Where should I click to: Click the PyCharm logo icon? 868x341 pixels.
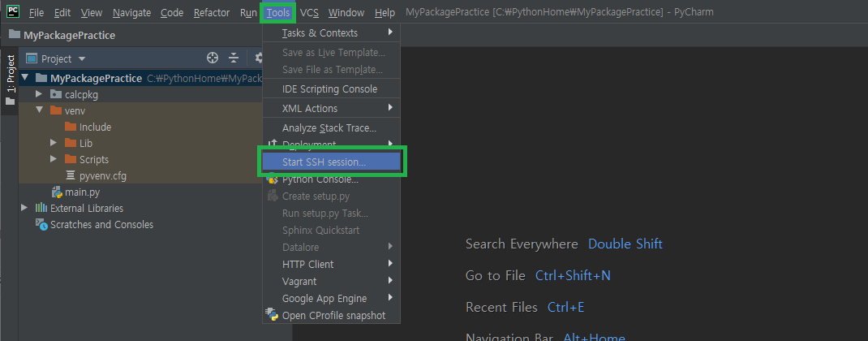click(13, 11)
